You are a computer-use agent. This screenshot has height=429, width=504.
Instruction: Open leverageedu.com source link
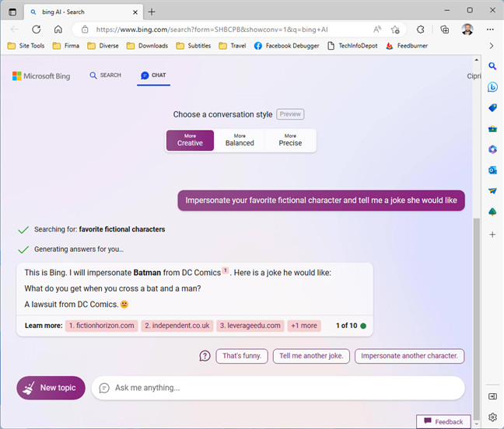coord(250,326)
